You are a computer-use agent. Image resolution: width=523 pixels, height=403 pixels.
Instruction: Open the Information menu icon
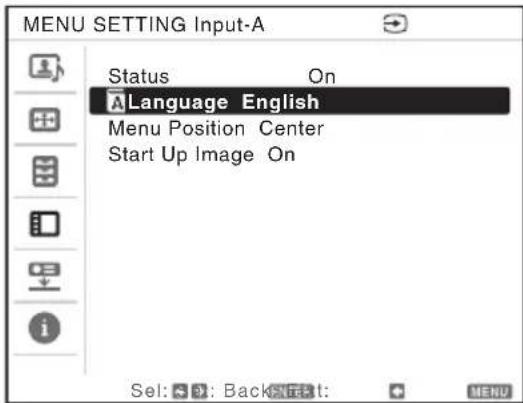pyautogui.click(x=44, y=328)
